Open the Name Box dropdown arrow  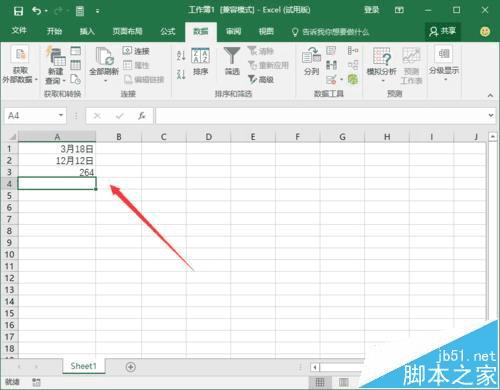(61, 115)
